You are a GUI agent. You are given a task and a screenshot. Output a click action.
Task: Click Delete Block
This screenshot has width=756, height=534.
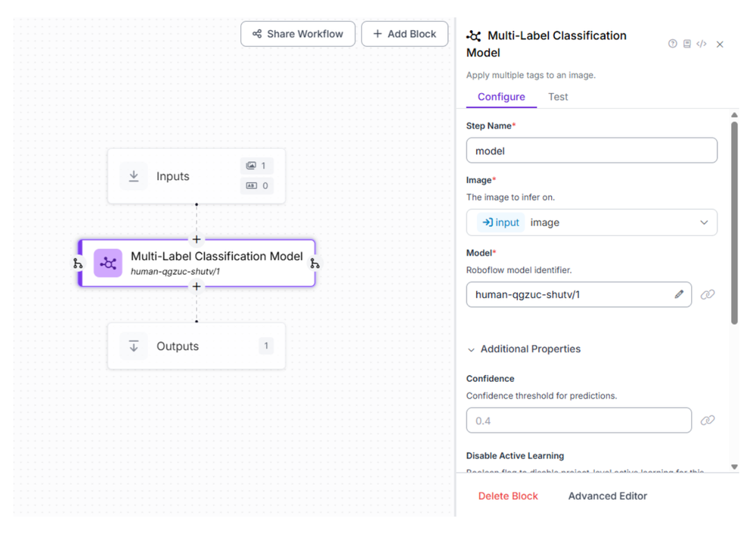click(508, 495)
